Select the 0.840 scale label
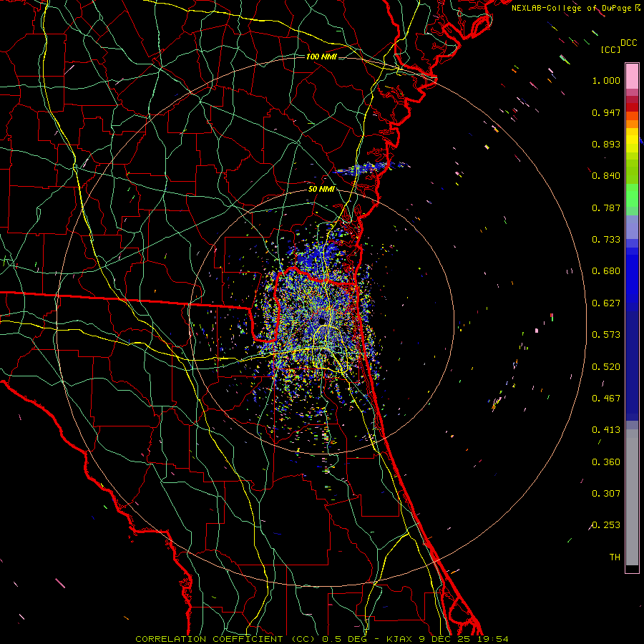This screenshot has width=644, height=644. (606, 176)
